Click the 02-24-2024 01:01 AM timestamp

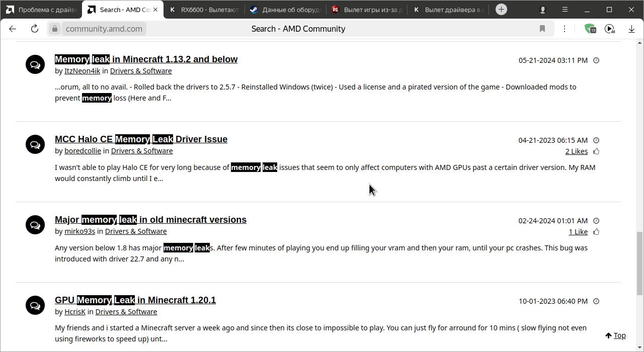(553, 221)
